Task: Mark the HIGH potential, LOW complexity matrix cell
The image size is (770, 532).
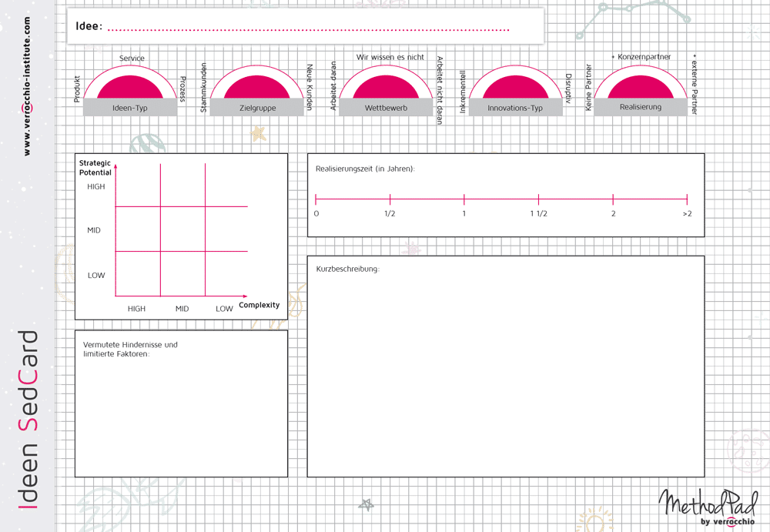Action: click(x=226, y=186)
